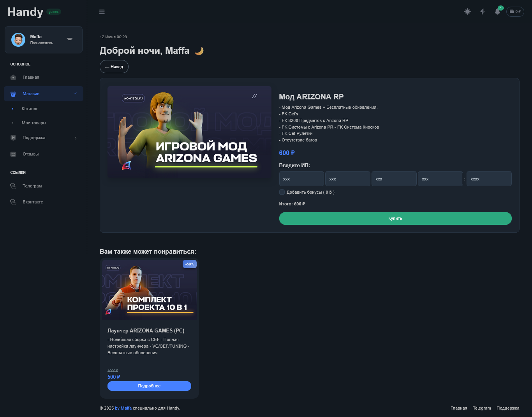Click the Вконтакте link icon
This screenshot has height=417, width=532.
[13, 202]
